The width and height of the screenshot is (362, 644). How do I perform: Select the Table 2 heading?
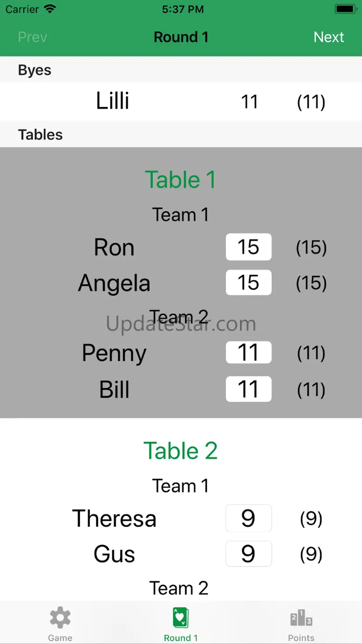point(181,451)
